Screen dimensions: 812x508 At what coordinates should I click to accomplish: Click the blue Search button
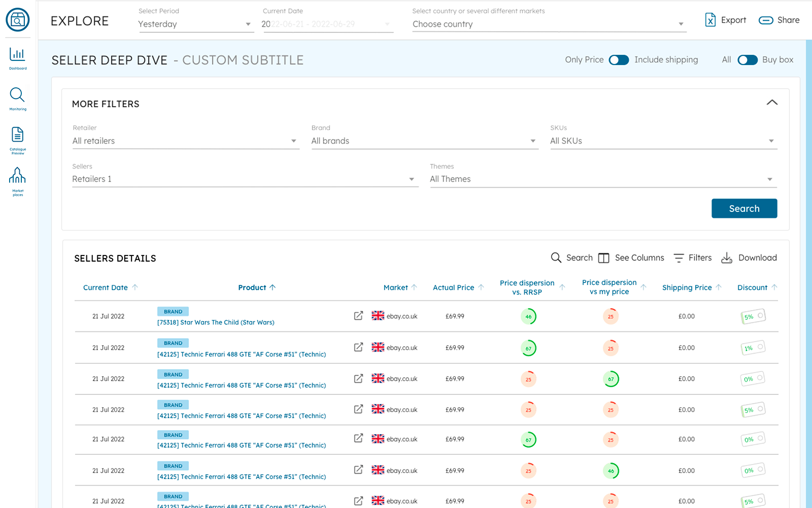pos(744,208)
